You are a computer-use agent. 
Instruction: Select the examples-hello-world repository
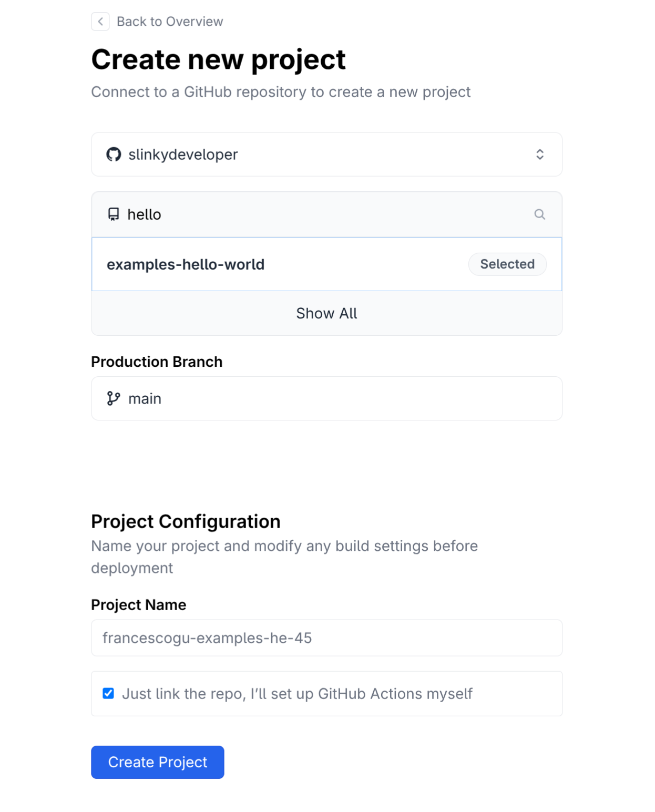pos(186,264)
